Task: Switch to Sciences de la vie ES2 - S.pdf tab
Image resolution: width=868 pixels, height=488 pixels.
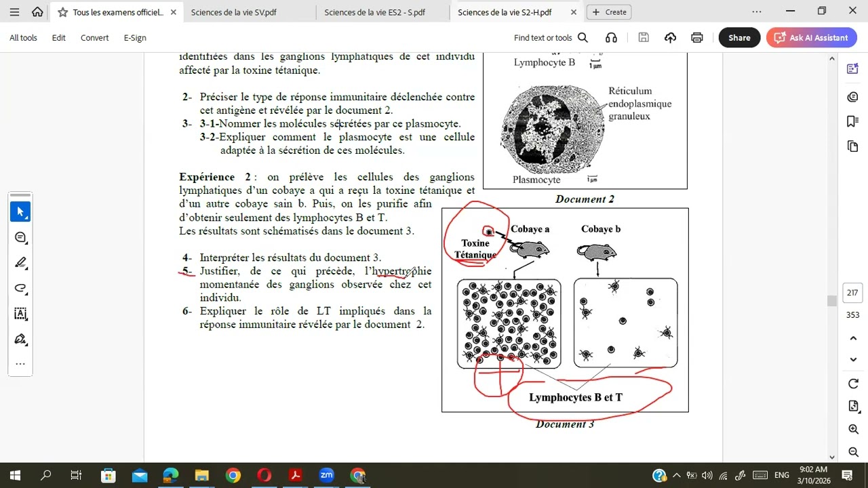Action: coord(374,12)
